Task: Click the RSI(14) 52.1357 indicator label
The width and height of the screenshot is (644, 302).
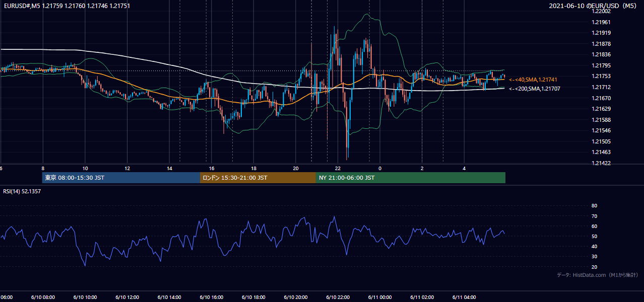Action: [22, 191]
